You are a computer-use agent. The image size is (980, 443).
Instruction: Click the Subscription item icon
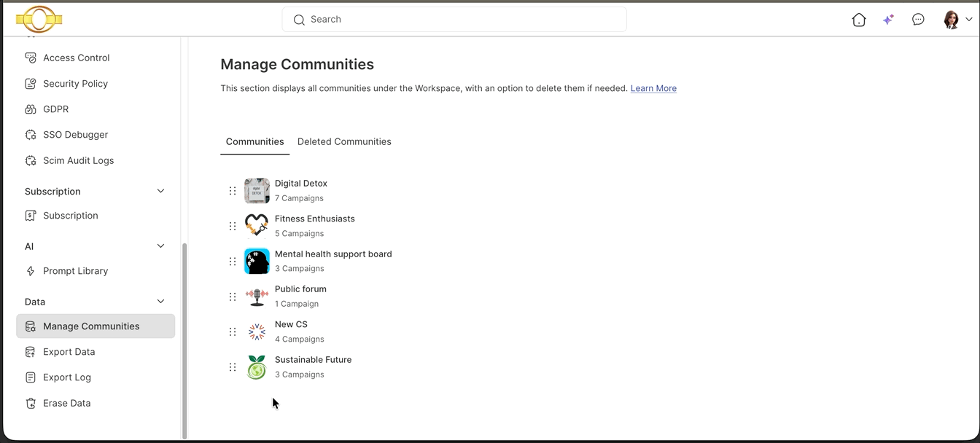31,216
